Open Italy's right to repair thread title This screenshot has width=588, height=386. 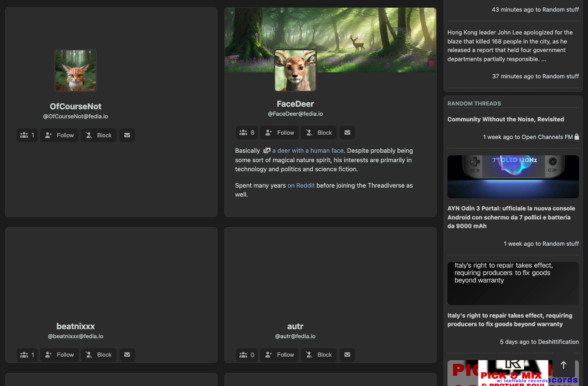click(x=510, y=320)
